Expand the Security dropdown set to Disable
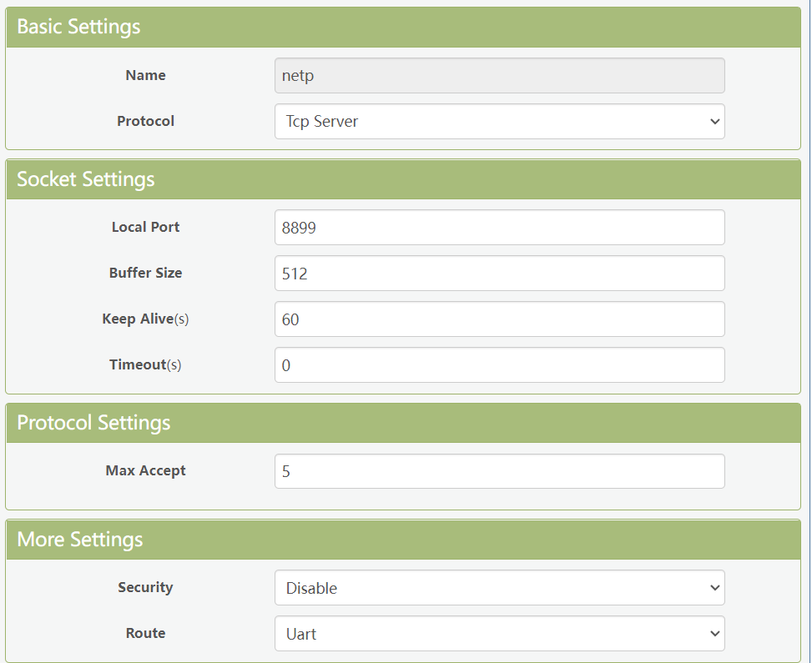This screenshot has height=663, width=812. (x=499, y=588)
